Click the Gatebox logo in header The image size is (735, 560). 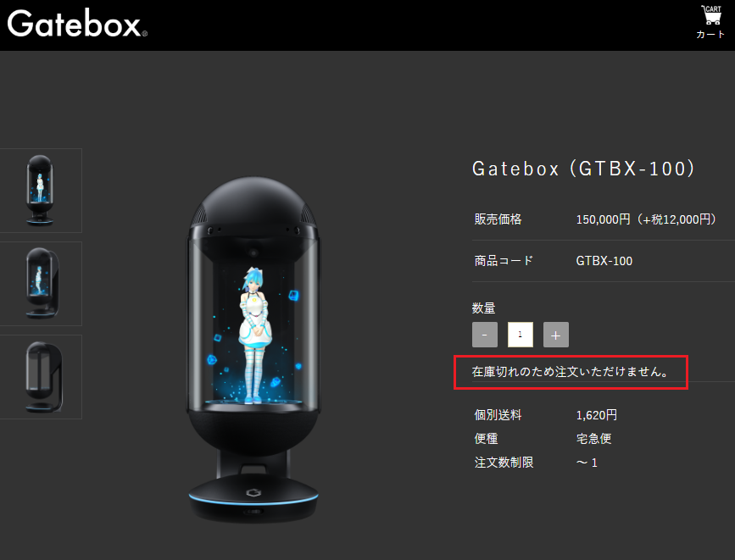[x=77, y=24]
